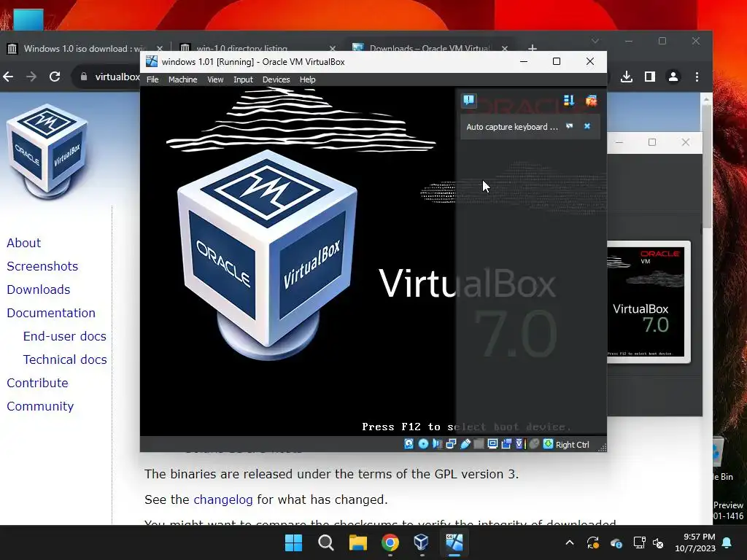Image resolution: width=747 pixels, height=560 pixels.
Task: Click the network adapter indicator in VM status bar
Action: 451,444
